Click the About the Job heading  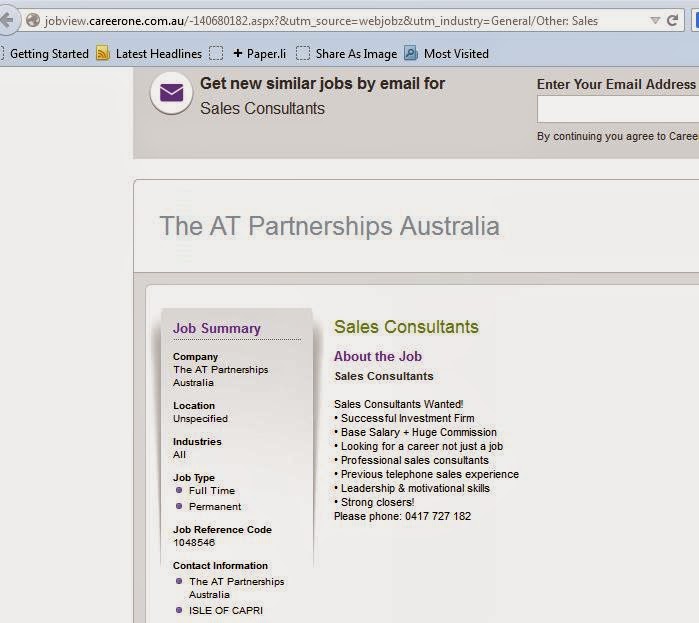click(x=378, y=357)
